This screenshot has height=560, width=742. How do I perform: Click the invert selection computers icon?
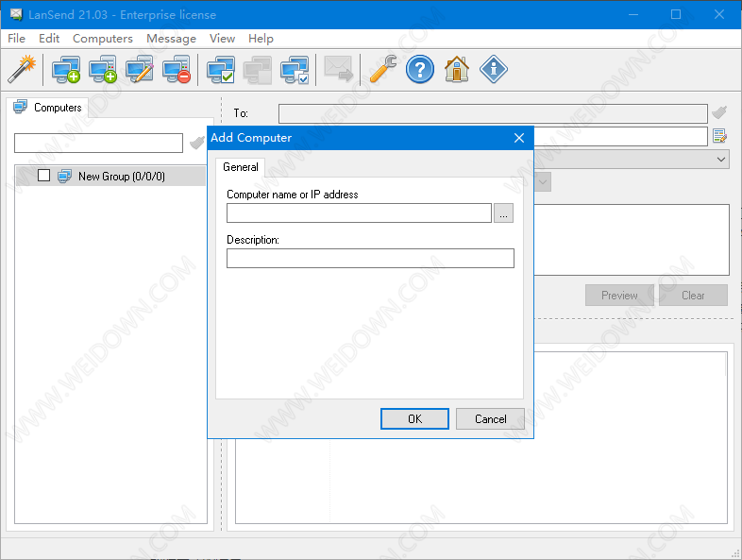coord(295,69)
